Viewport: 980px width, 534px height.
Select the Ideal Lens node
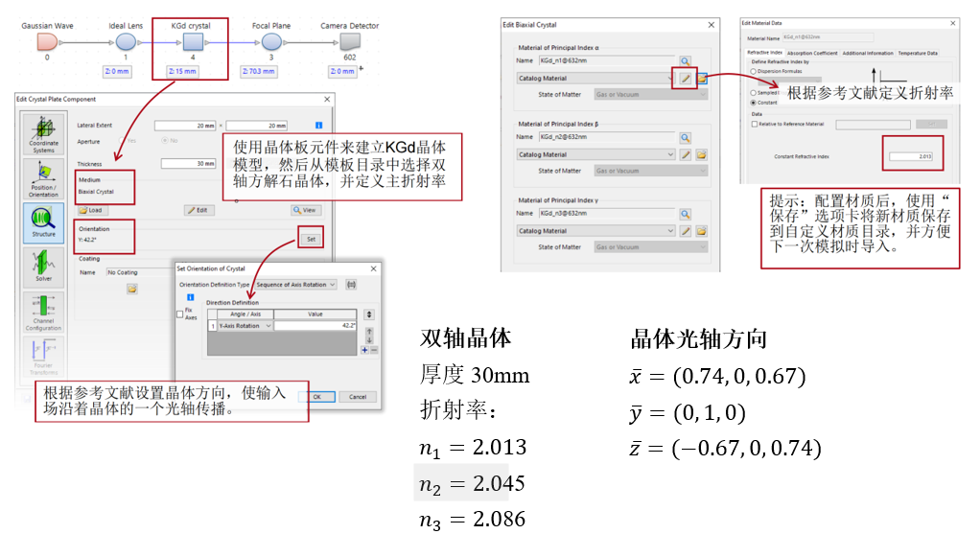tap(126, 42)
